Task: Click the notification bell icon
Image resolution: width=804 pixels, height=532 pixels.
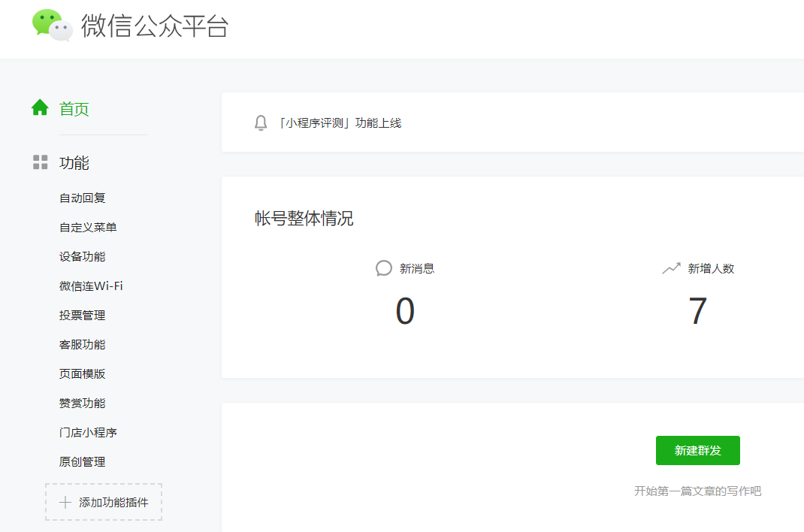Action: coord(261,123)
